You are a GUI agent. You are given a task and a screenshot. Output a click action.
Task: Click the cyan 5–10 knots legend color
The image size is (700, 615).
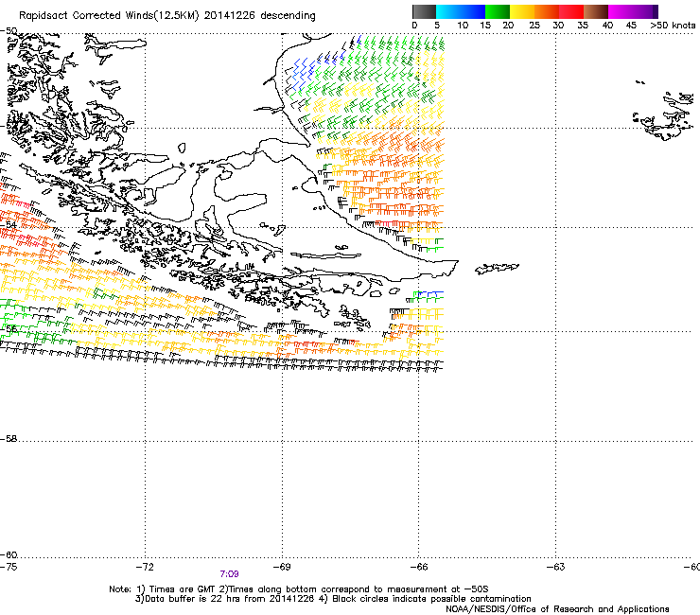click(448, 11)
